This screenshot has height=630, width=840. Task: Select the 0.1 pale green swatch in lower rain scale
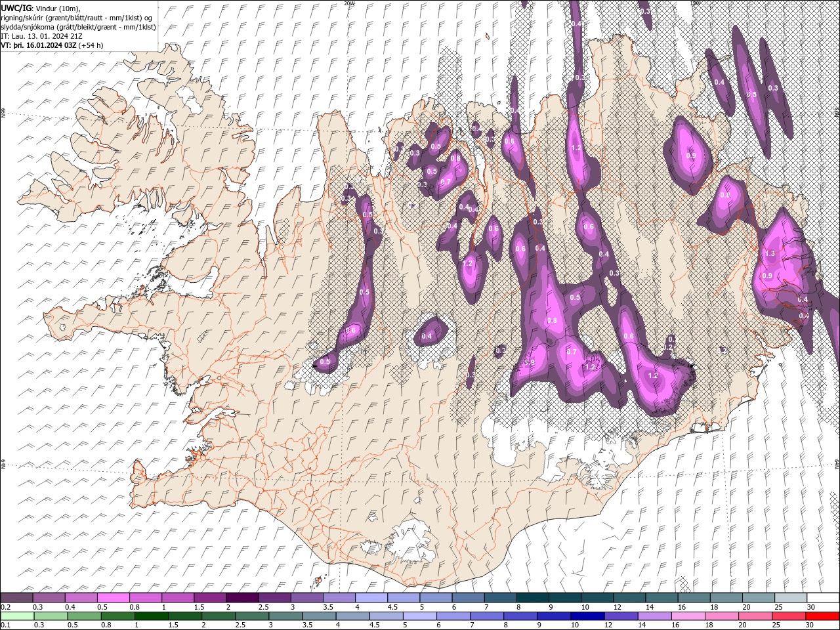17,616
